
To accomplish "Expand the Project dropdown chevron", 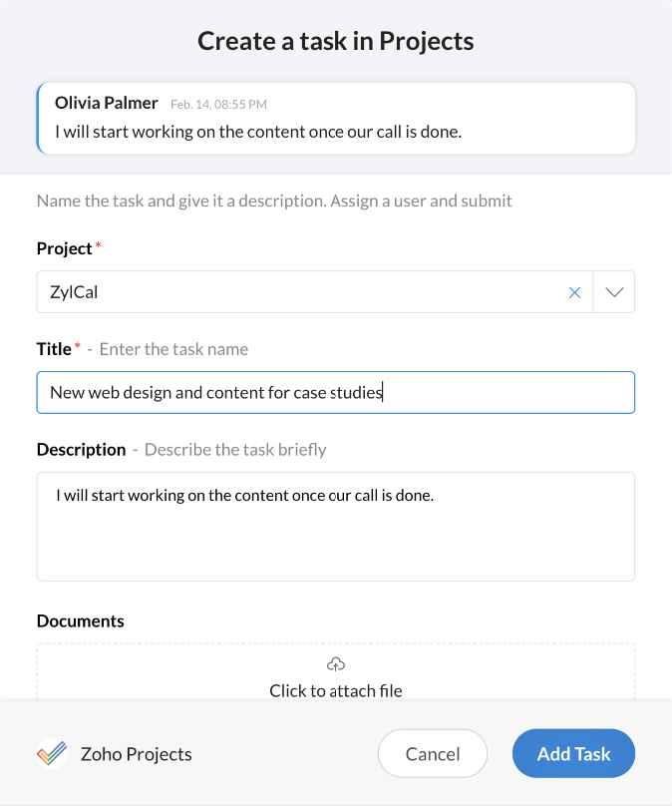I will point(614,293).
